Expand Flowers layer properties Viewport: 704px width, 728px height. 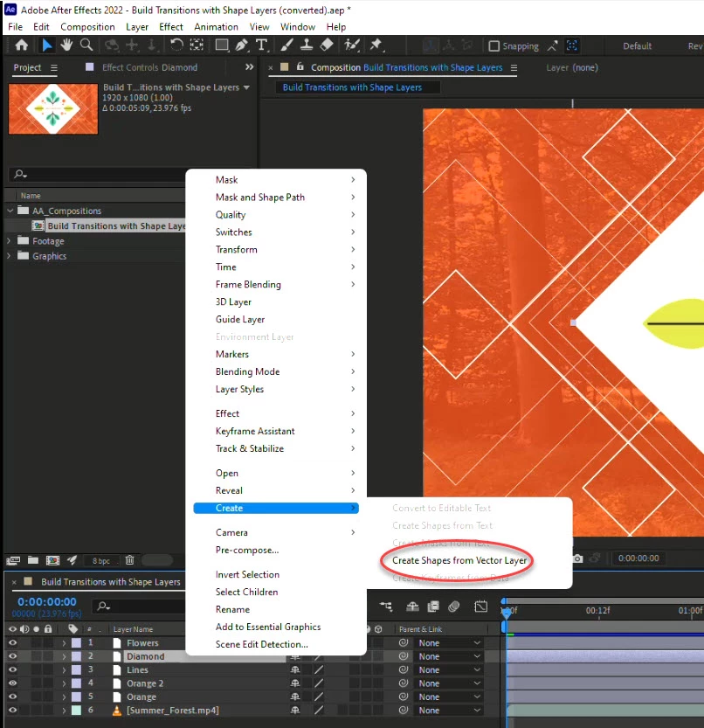(x=64, y=643)
